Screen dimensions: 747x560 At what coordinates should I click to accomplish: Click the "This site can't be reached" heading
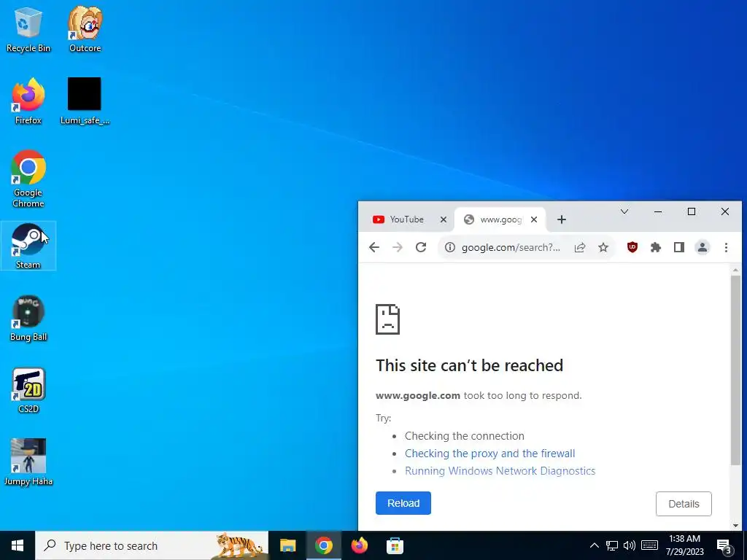[469, 365]
